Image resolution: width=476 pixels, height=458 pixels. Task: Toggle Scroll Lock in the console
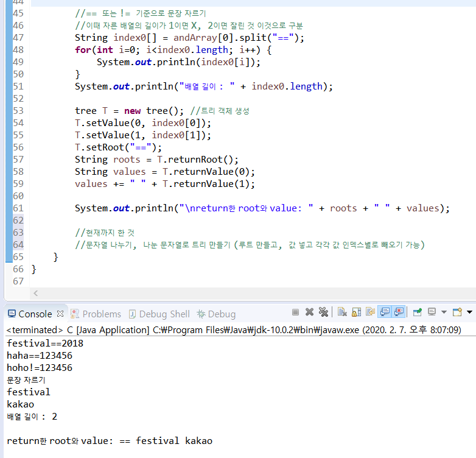[x=357, y=312]
